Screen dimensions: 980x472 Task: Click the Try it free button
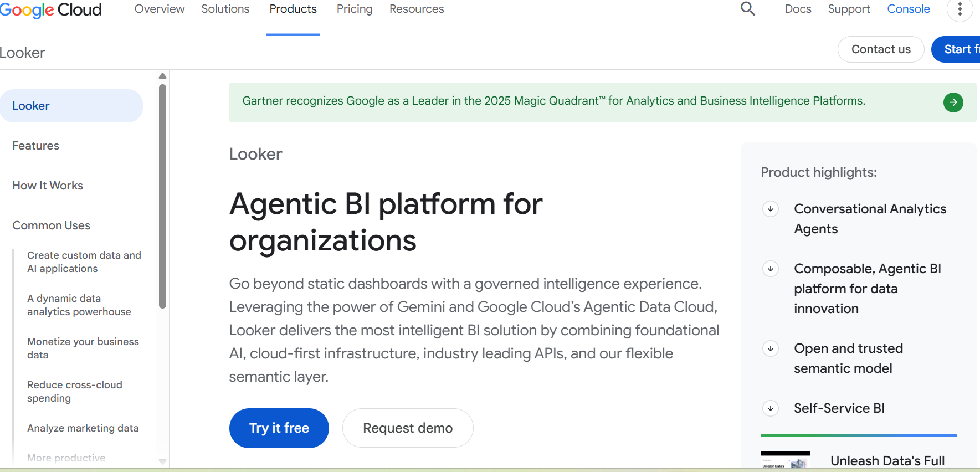279,428
